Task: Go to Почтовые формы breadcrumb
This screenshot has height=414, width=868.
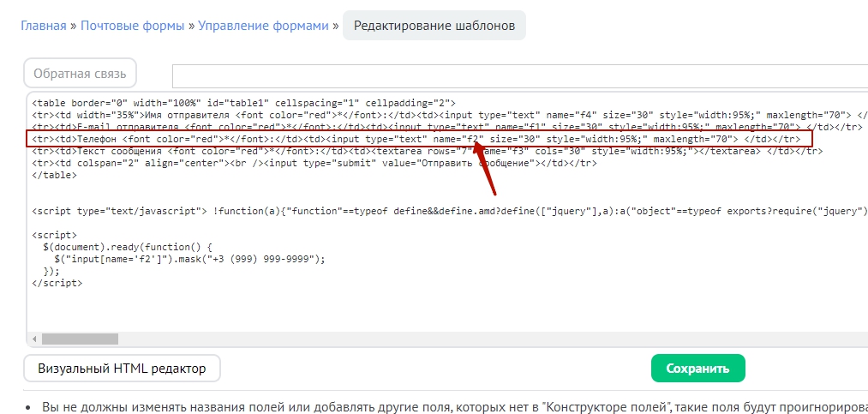Action: tap(132, 26)
